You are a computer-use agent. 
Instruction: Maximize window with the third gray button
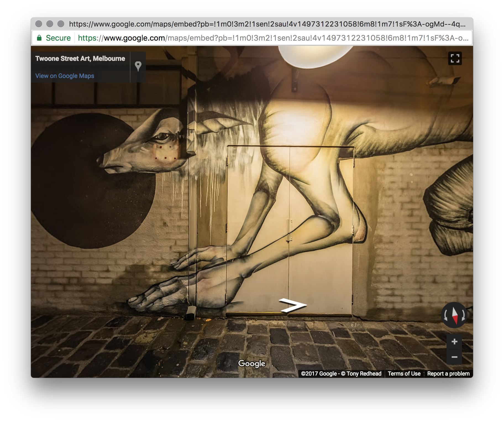pos(61,24)
